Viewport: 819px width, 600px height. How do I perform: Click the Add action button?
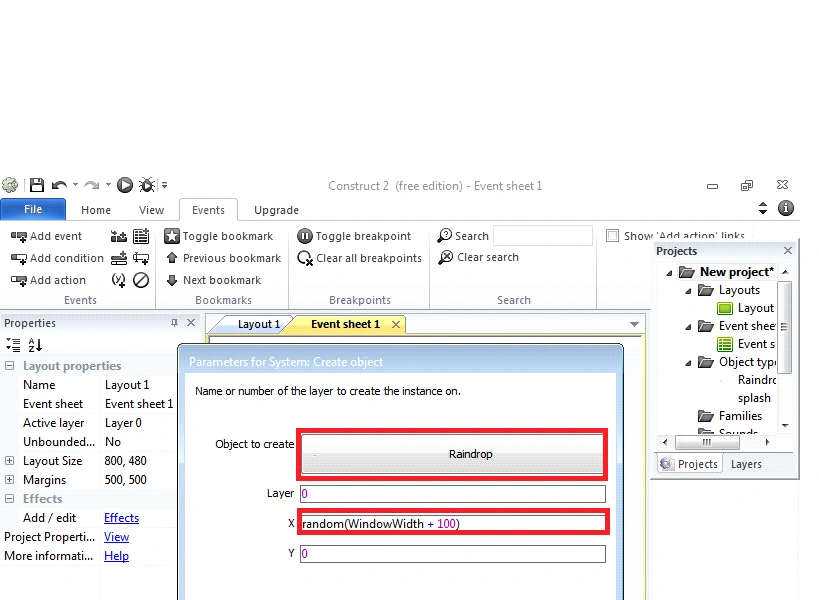[x=48, y=280]
